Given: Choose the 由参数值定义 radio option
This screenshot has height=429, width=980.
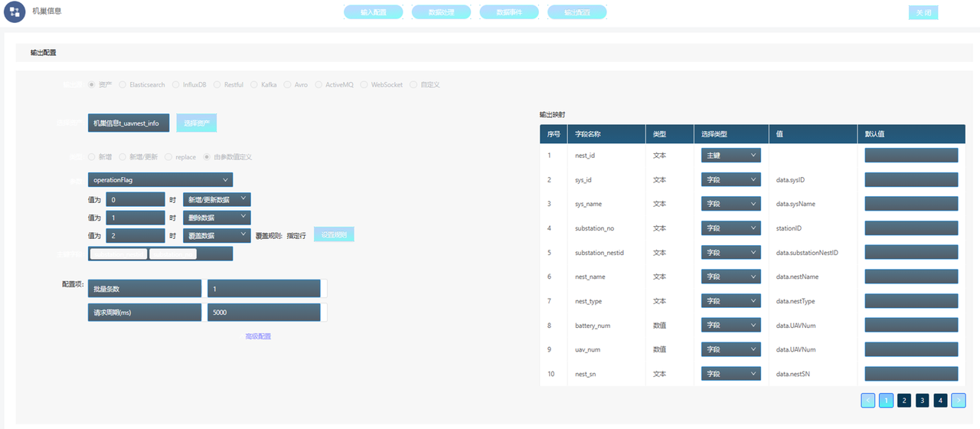Looking at the screenshot, I should [x=207, y=156].
